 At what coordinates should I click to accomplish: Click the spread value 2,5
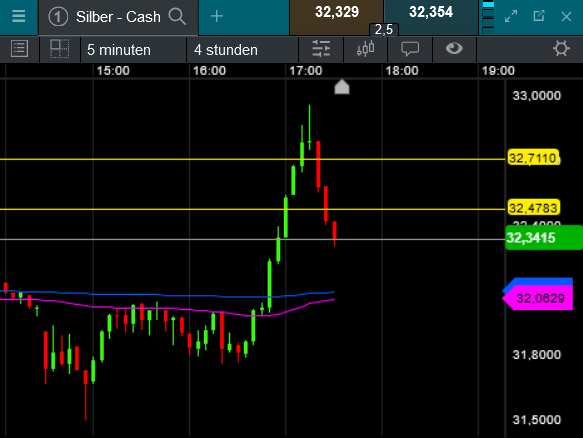tap(384, 29)
